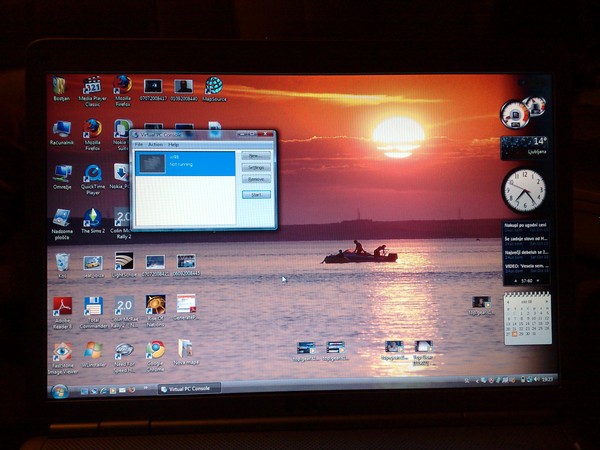
Task: Select image file 07072008417 thumbnail
Action: [153, 90]
